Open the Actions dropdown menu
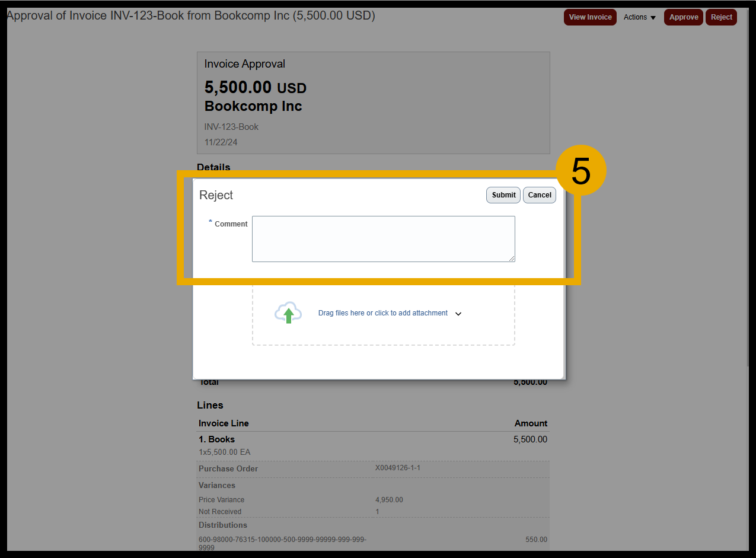The height and width of the screenshot is (558, 756). pos(640,17)
